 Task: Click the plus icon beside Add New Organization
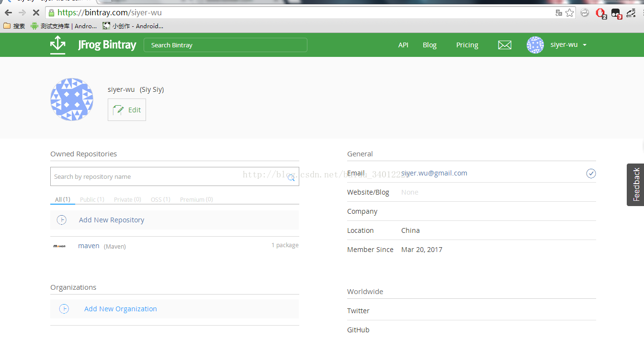(64, 309)
